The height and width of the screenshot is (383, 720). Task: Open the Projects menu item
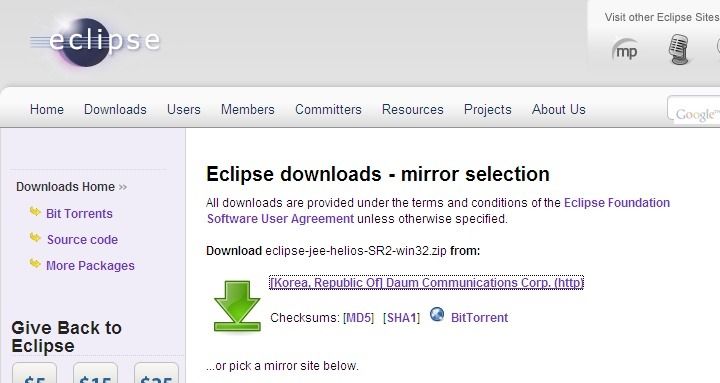[x=488, y=109]
